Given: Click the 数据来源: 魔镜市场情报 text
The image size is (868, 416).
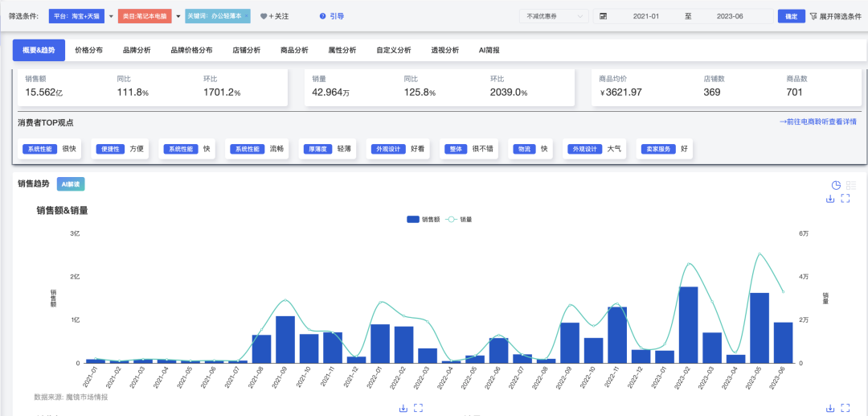Looking at the screenshot, I should click(x=71, y=397).
